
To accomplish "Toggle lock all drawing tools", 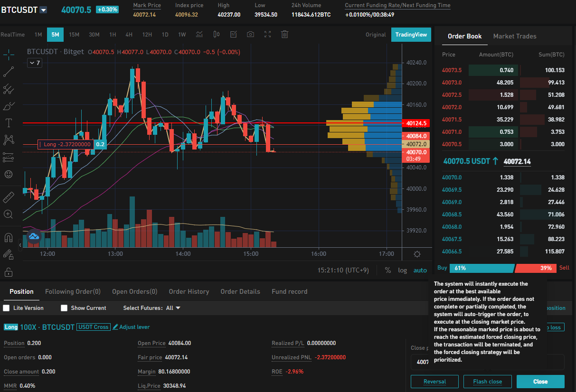I will pos(9,272).
